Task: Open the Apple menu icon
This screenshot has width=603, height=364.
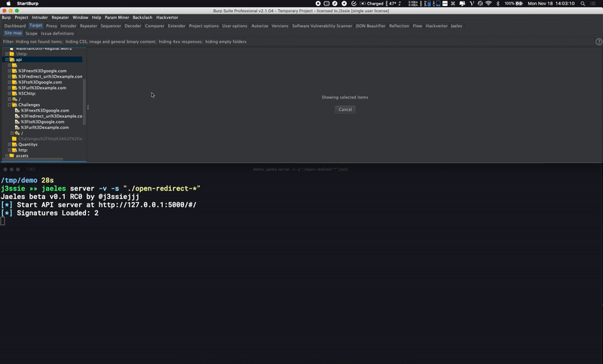Action: [8, 4]
